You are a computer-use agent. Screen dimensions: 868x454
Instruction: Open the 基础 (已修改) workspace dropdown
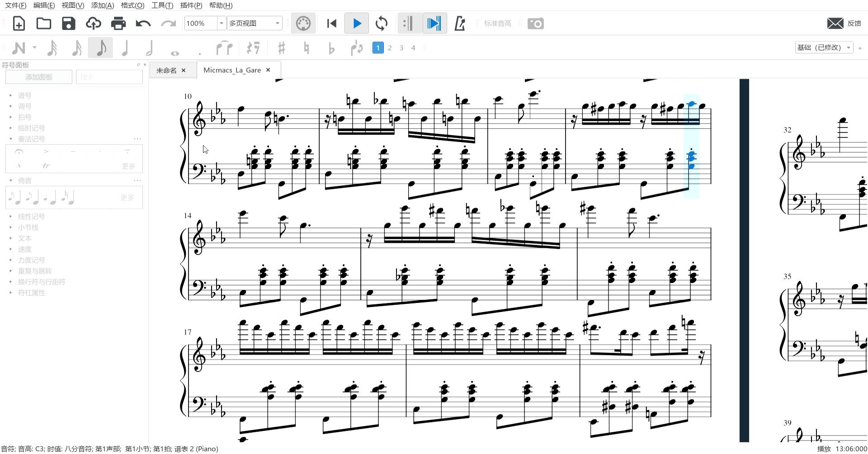(x=824, y=47)
